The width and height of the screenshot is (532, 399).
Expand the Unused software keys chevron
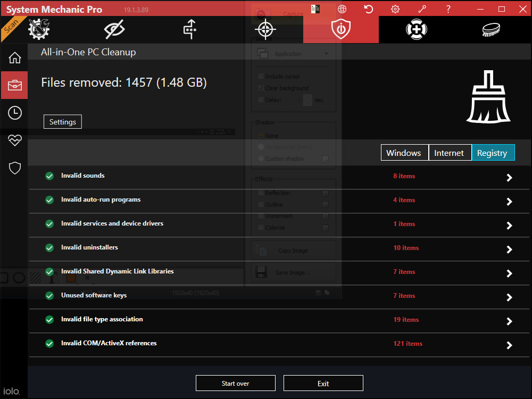tap(509, 297)
